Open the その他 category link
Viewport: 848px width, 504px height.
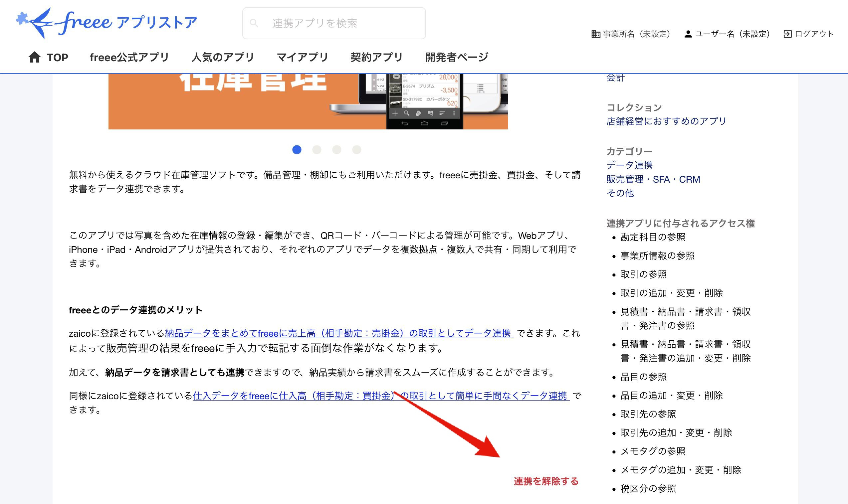(620, 193)
